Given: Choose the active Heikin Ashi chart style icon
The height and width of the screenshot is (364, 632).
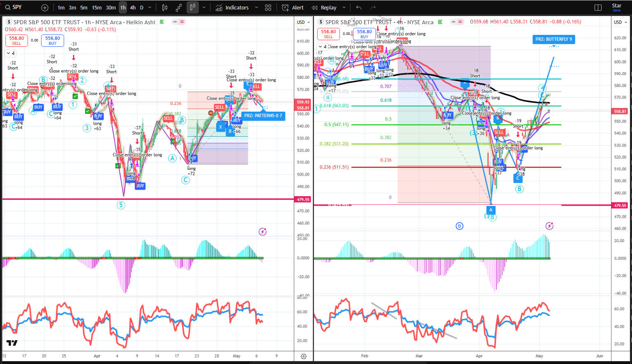Looking at the screenshot, I should [x=193, y=8].
